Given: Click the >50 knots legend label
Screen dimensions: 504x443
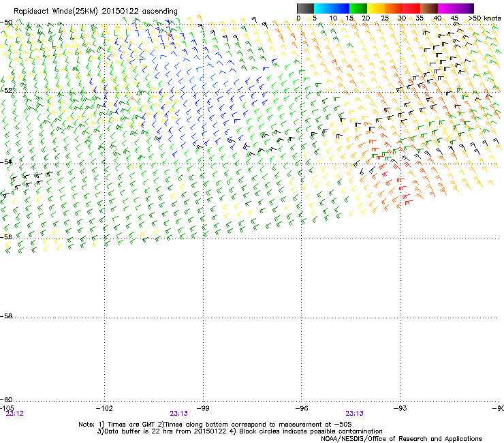Looking at the screenshot, I should click(484, 18).
